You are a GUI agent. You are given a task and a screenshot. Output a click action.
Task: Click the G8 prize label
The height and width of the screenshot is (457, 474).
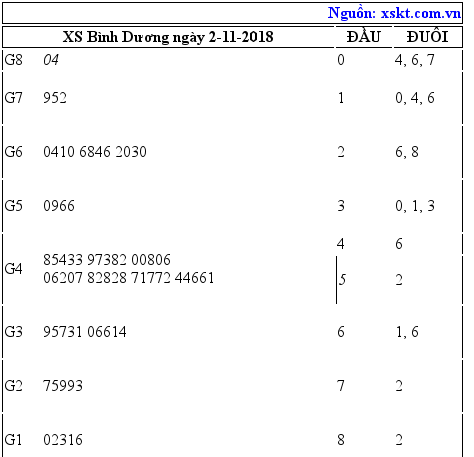click(14, 60)
